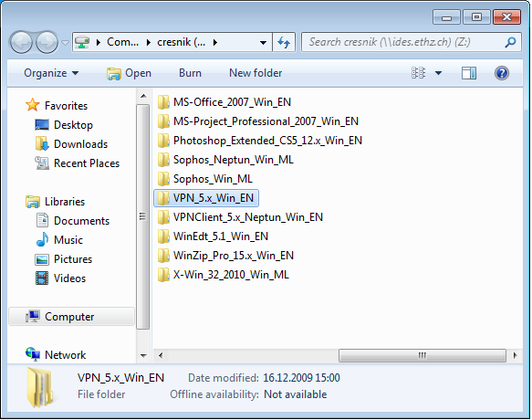This screenshot has height=420, width=532.
Task: Click the Pictures icon in sidebar
Action: pos(42,259)
